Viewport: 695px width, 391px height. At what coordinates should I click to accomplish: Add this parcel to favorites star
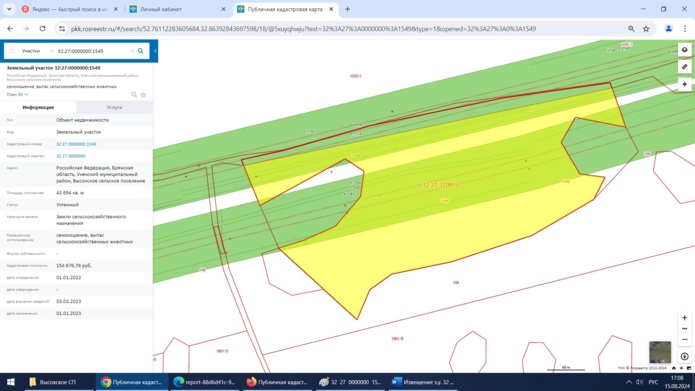[143, 94]
